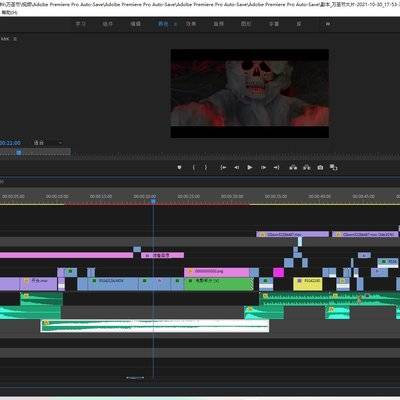The image size is (400, 400).
Task: Go to In point in monitor
Action: click(223, 167)
